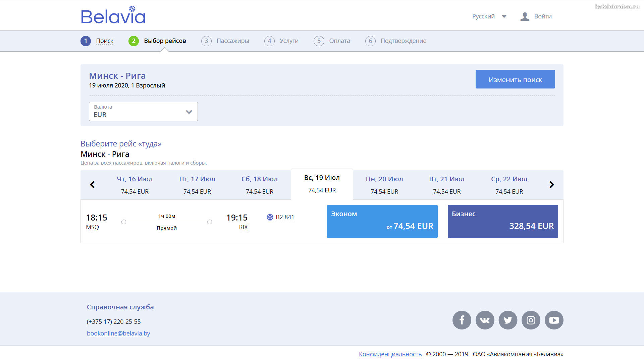This screenshot has height=362, width=644.
Task: Choose the Бизнес fare 328,54 EUR
Action: [x=502, y=221]
